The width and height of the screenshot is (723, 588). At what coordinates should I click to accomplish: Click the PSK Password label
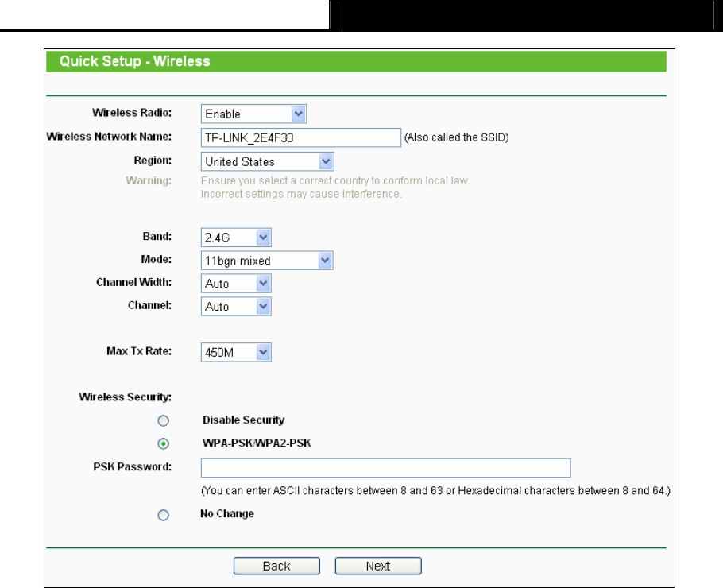133,466
